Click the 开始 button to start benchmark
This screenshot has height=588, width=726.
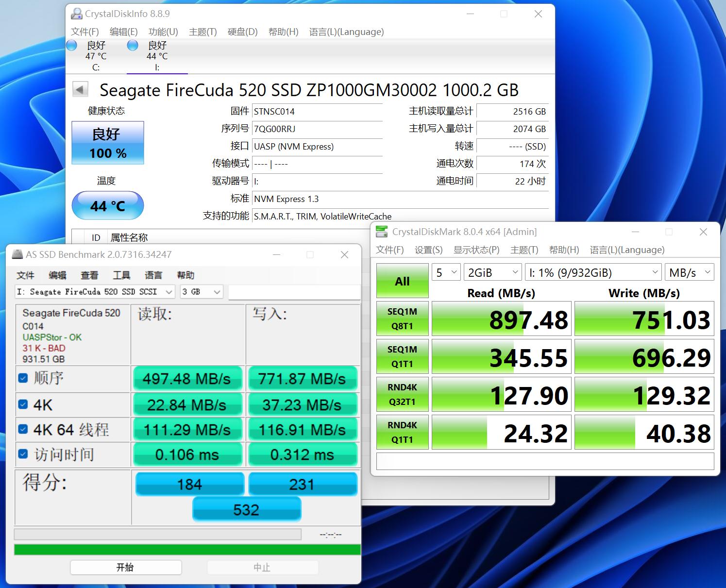pos(125,567)
